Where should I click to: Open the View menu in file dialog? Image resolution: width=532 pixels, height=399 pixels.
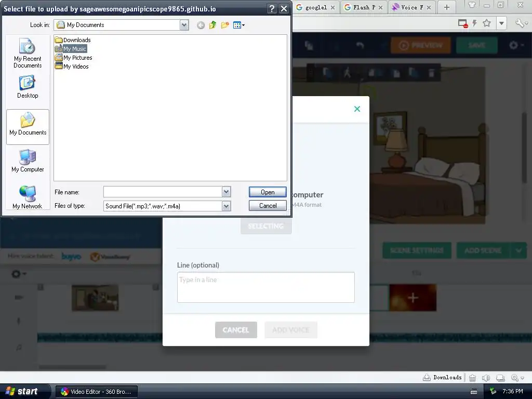(x=239, y=25)
